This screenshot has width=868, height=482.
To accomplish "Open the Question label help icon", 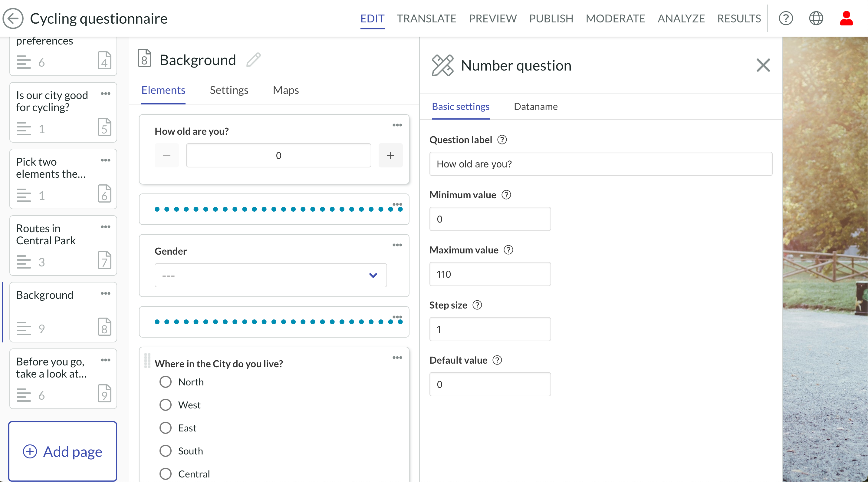I will 502,140.
